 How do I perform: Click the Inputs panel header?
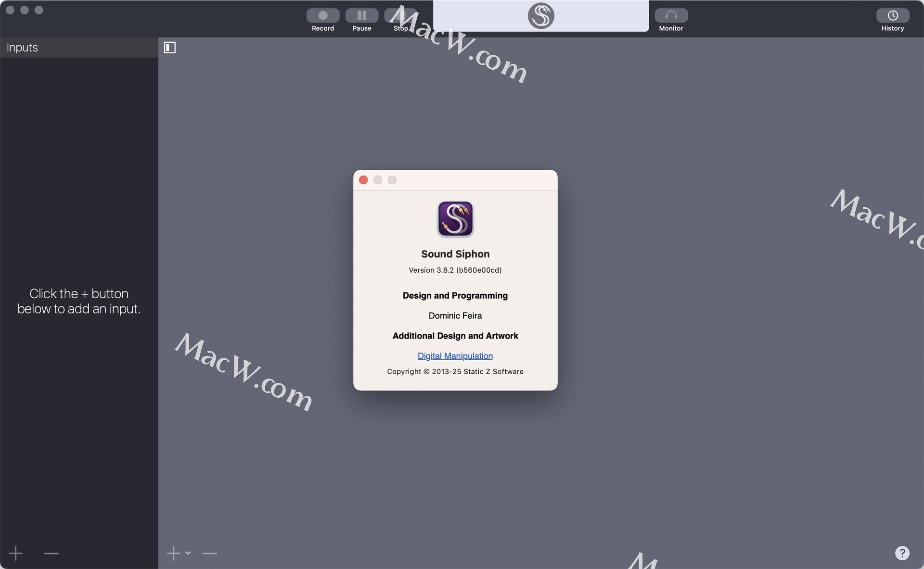point(79,48)
